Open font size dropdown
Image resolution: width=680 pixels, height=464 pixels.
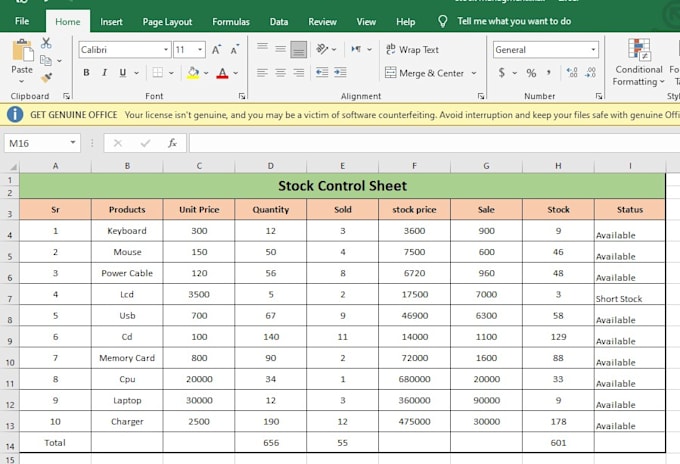(200, 49)
